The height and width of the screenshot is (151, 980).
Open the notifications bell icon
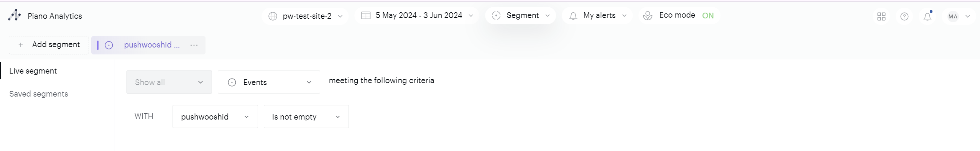927,16
